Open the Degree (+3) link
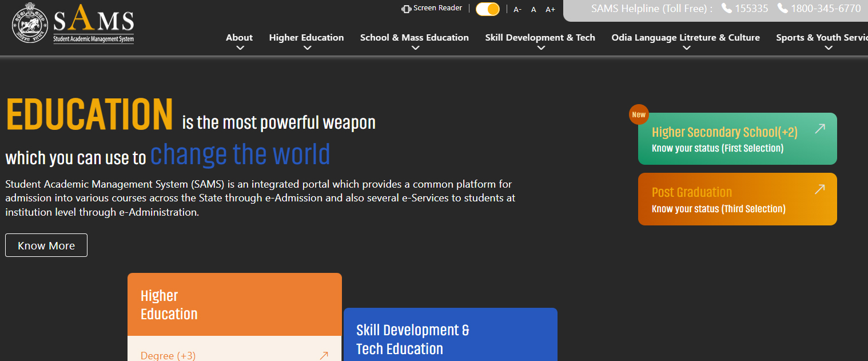Image resolution: width=868 pixels, height=361 pixels. point(168,356)
